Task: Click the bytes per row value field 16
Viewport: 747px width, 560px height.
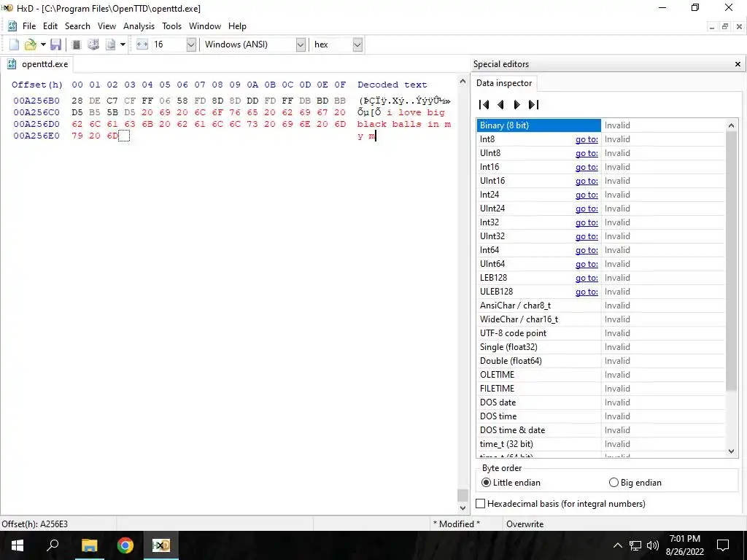Action: click(169, 44)
